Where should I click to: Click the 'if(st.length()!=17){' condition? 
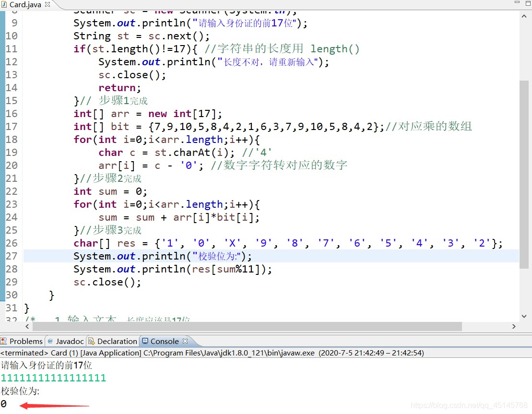coord(135,49)
